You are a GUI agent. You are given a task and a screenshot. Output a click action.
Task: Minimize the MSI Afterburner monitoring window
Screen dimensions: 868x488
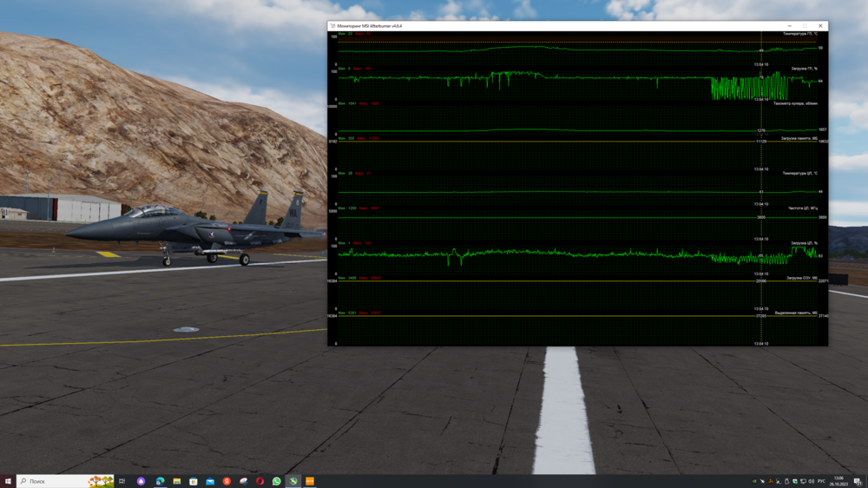789,26
